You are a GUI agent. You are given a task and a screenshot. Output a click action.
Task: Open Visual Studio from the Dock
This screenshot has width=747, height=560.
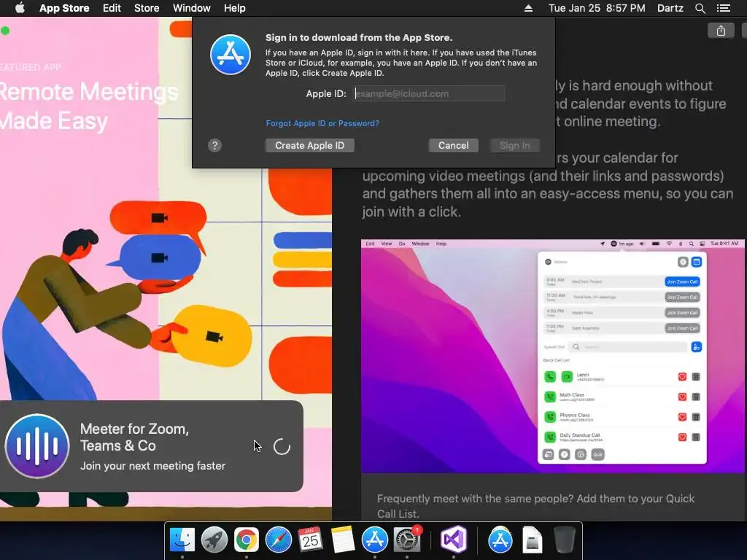pyautogui.click(x=454, y=540)
